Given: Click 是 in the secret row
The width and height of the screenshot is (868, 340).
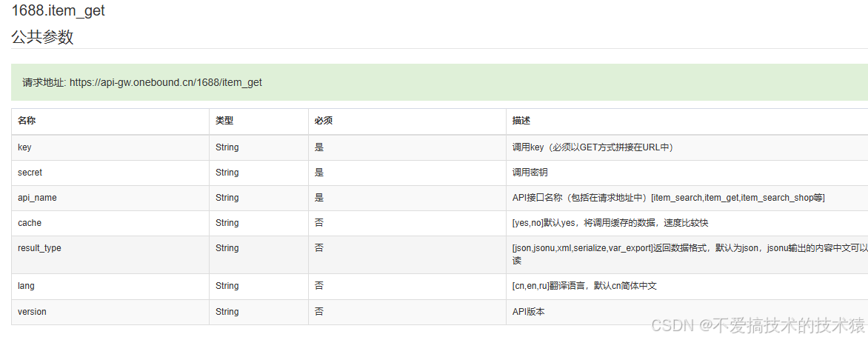Looking at the screenshot, I should (x=319, y=173).
